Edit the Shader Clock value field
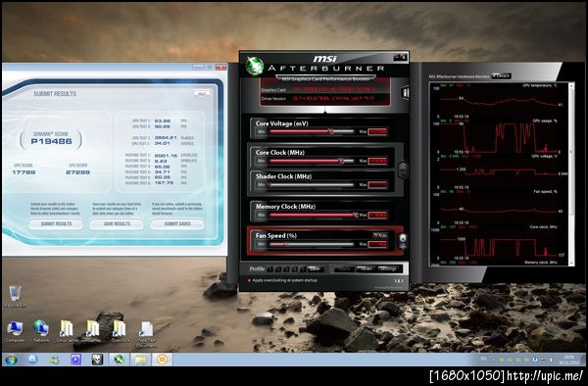Image resolution: width=588 pixels, height=386 pixels. click(x=377, y=185)
